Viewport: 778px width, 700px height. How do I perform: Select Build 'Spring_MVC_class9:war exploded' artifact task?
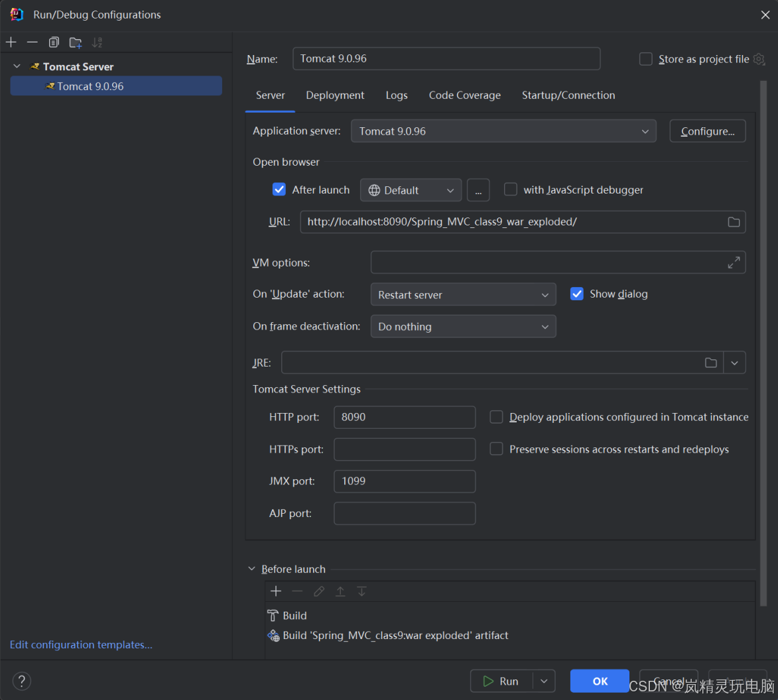[x=509, y=636]
